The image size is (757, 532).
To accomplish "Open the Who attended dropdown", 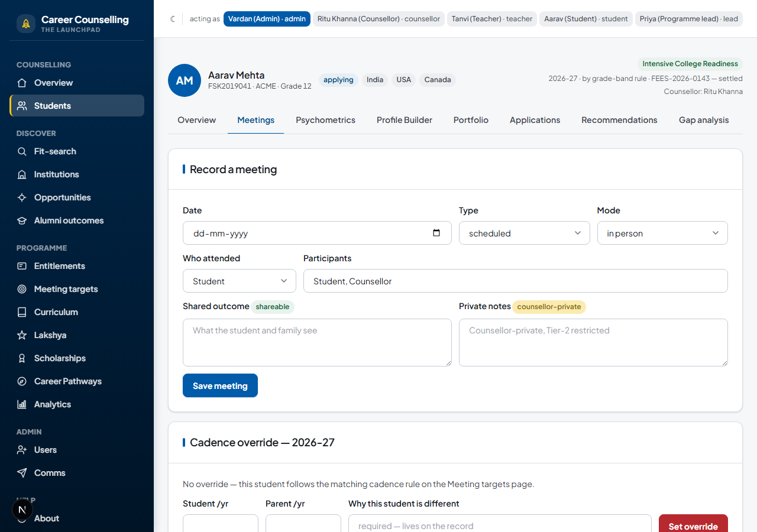I will 240,281.
